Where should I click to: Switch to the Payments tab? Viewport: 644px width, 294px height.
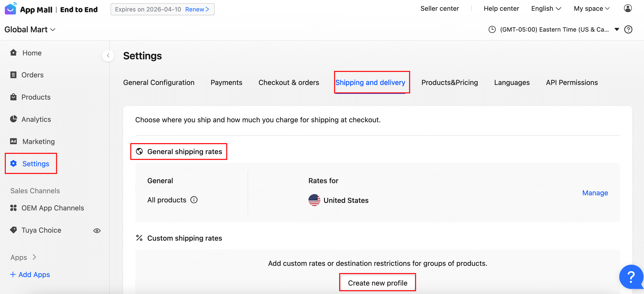point(226,83)
